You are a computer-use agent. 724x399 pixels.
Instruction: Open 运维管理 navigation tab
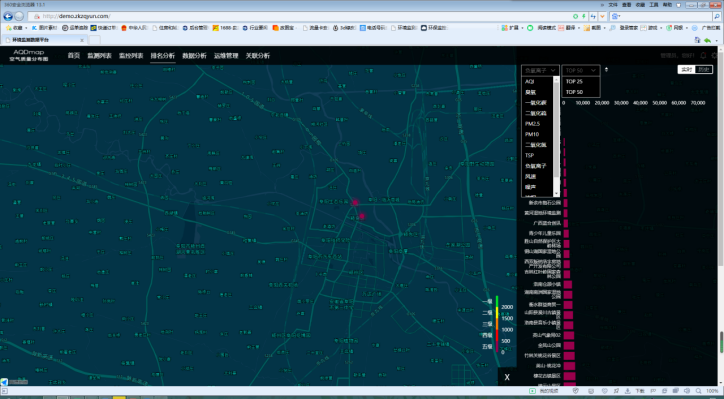(226, 56)
